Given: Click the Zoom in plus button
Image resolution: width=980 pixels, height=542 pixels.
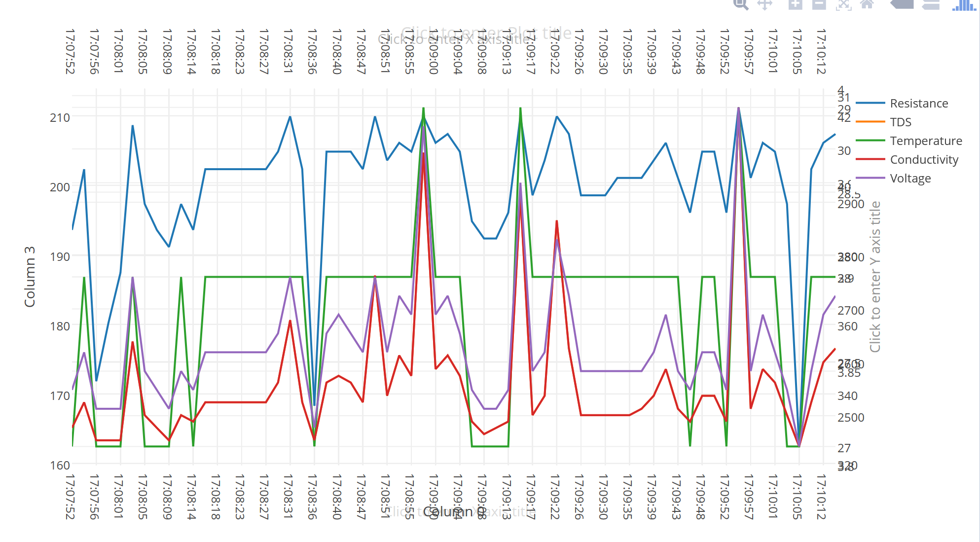Looking at the screenshot, I should coord(795,4).
